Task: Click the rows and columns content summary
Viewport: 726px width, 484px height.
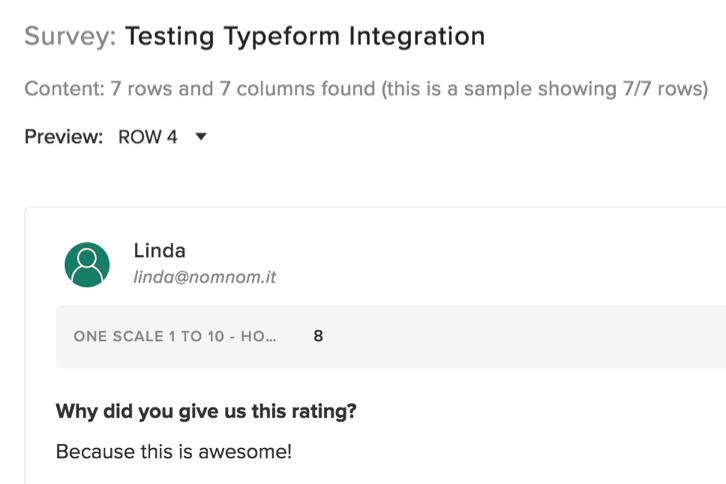Action: (x=366, y=88)
